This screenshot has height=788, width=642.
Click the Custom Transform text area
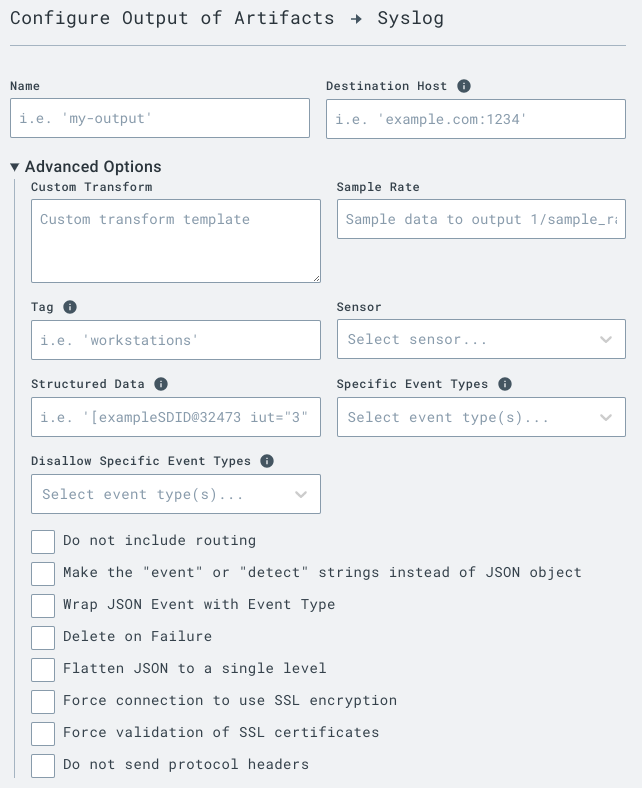click(176, 240)
